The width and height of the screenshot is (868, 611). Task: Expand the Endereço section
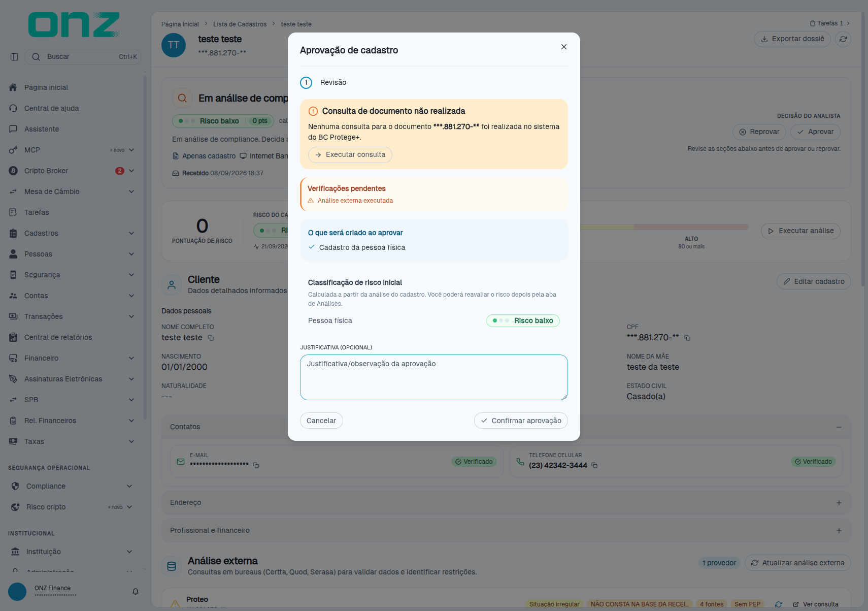(839, 503)
